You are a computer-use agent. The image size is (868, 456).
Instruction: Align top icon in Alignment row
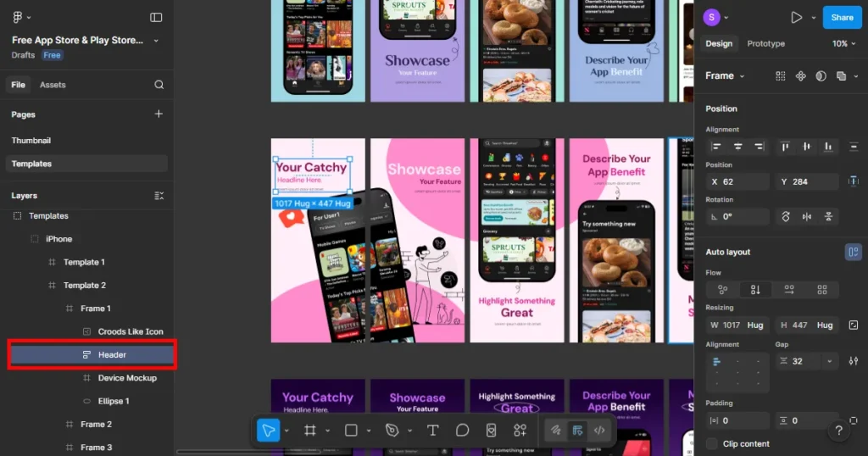click(785, 147)
